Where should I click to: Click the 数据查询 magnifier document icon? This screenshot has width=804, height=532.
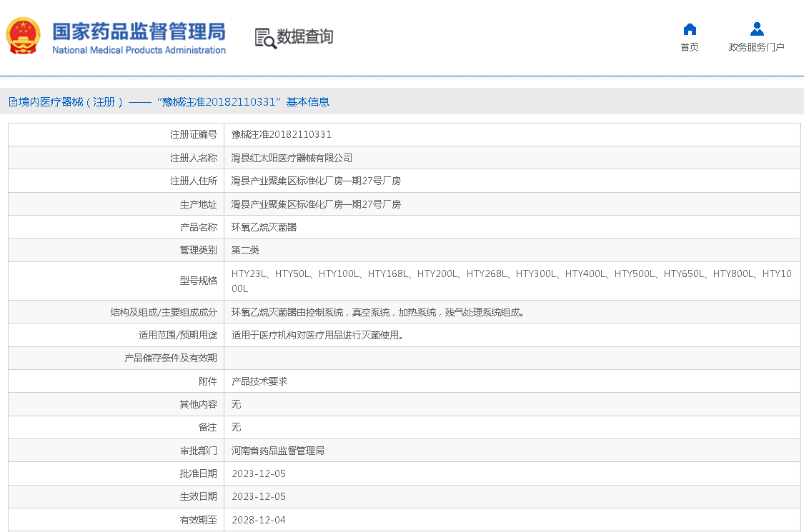click(265, 38)
